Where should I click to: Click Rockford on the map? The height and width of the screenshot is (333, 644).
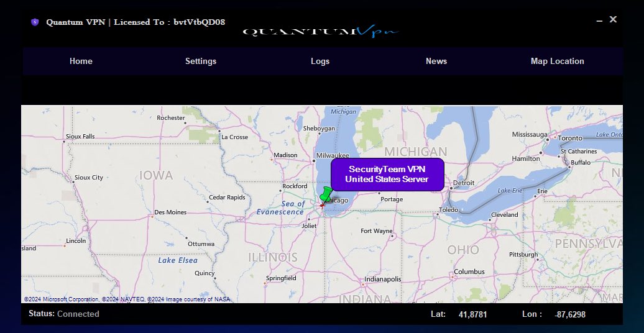pyautogui.click(x=295, y=186)
